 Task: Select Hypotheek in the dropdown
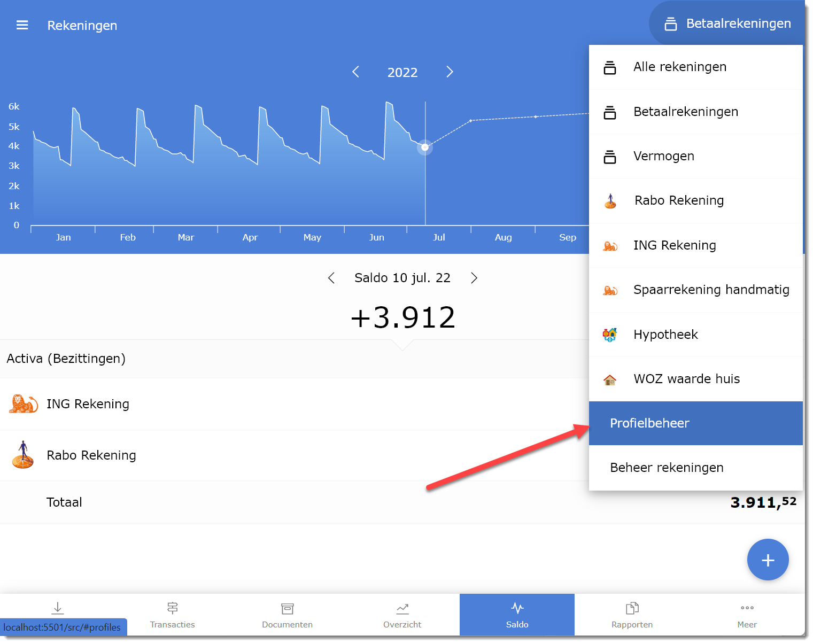[x=696, y=335]
